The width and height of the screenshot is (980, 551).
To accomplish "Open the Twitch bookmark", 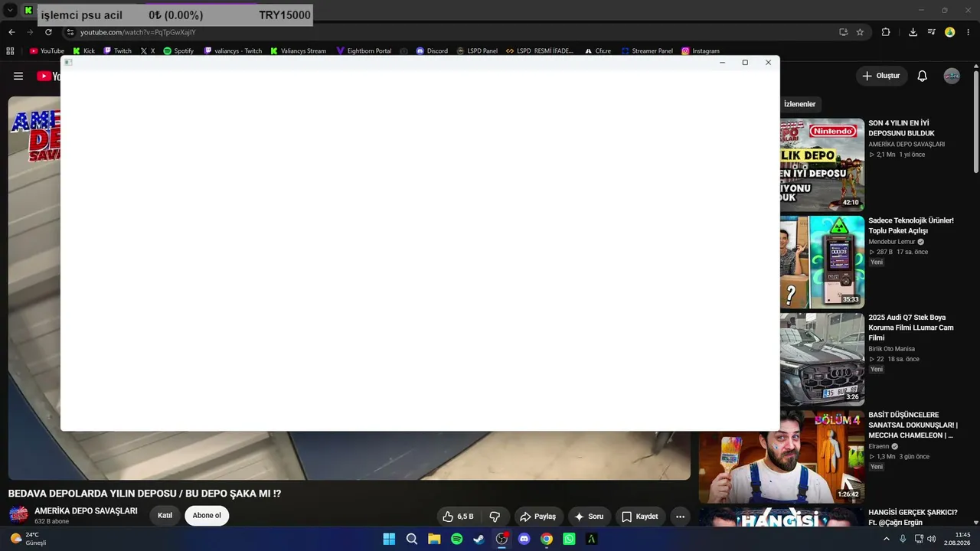I will coord(117,51).
